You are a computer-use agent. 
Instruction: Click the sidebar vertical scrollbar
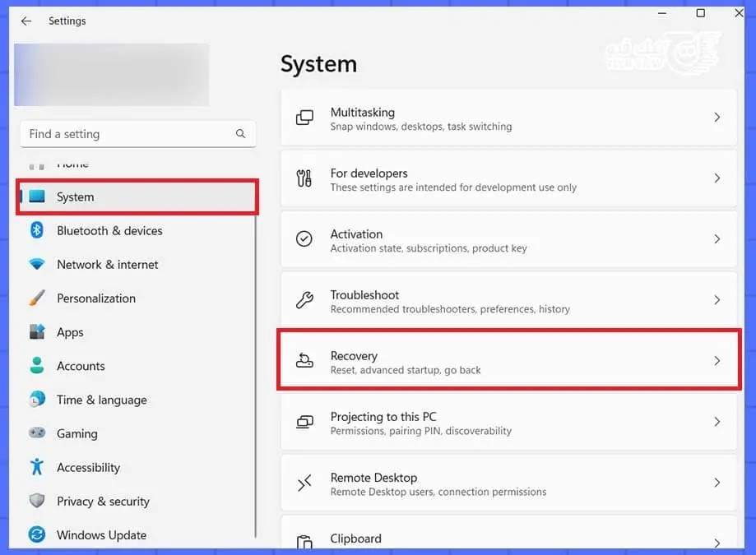click(256, 376)
